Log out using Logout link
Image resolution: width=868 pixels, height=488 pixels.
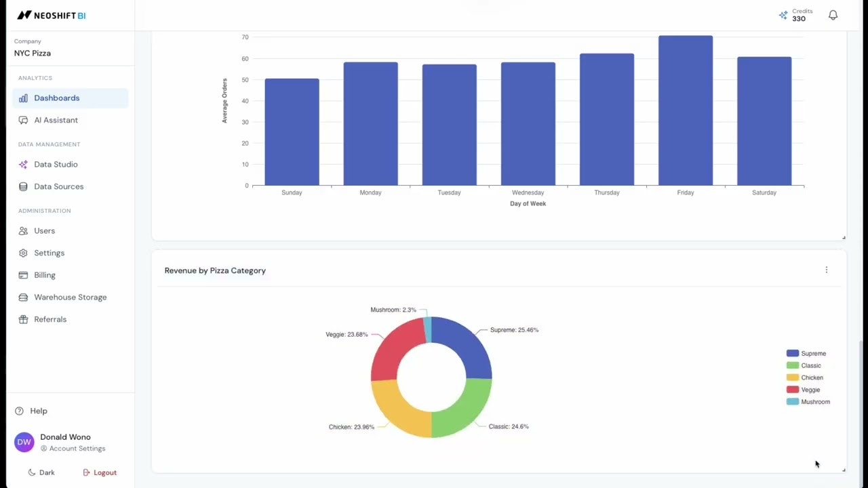click(100, 472)
